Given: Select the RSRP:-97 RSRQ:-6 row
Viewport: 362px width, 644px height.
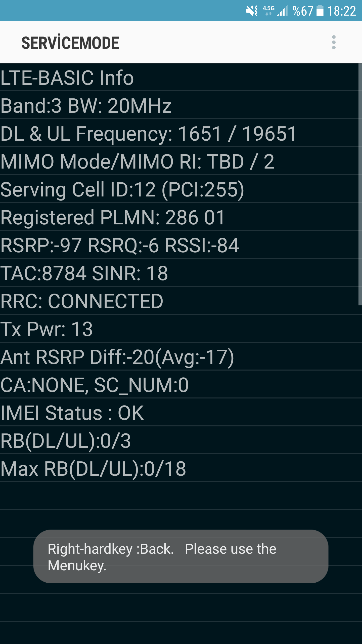Looking at the screenshot, I should pyautogui.click(x=179, y=245).
